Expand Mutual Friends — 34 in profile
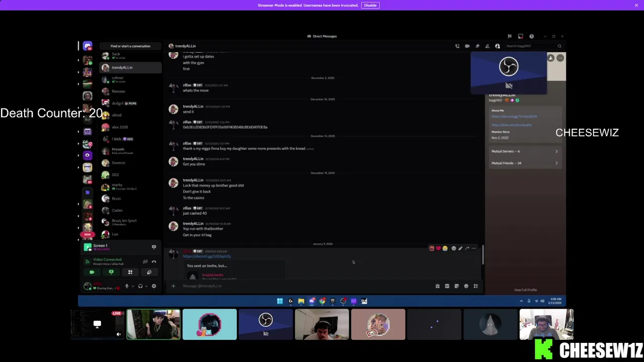Image resolution: width=644 pixels, height=362 pixels. [x=525, y=163]
